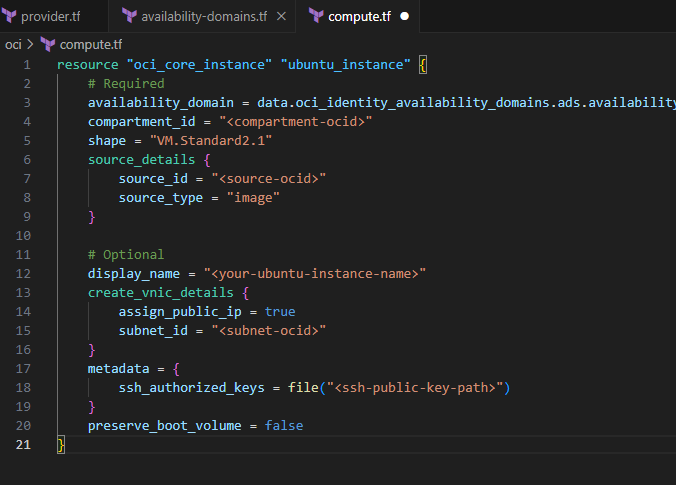The image size is (676, 485).
Task: Click the "<source-ocid>" string
Action: 269,178
